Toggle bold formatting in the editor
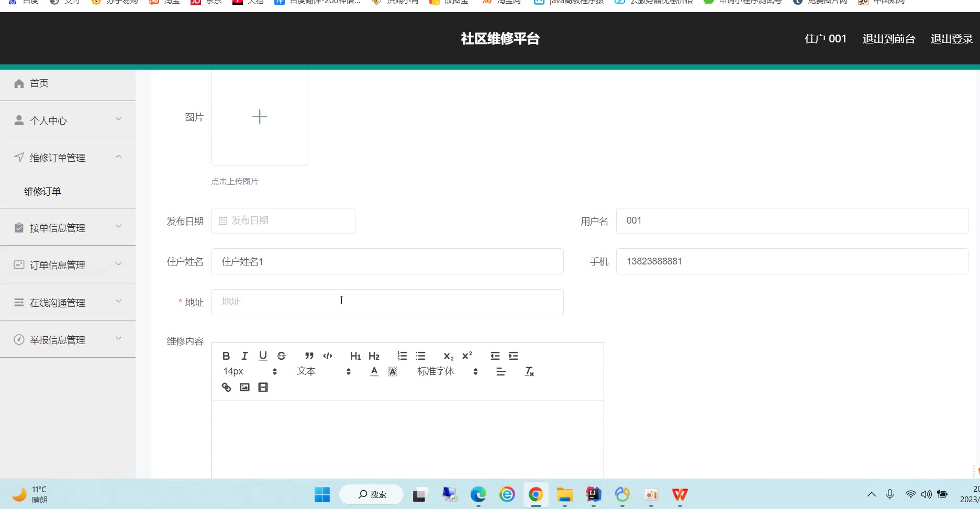This screenshot has height=509, width=980. 226,356
